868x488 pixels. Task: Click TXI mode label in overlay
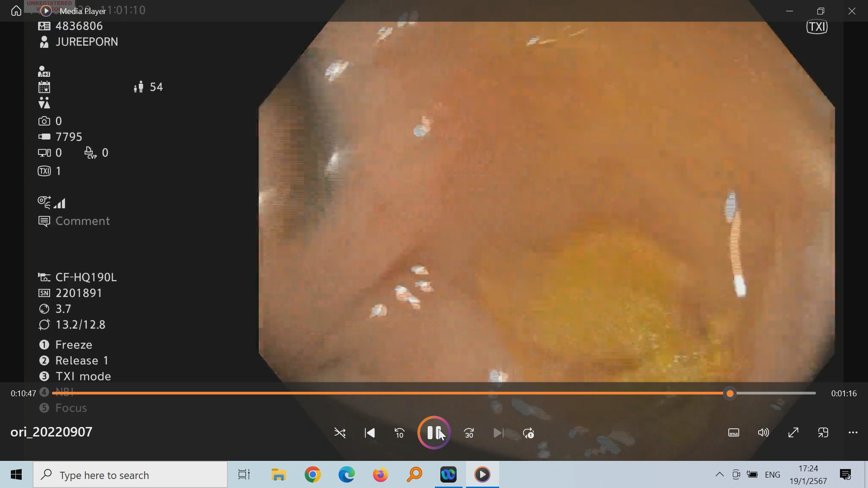[x=83, y=376]
